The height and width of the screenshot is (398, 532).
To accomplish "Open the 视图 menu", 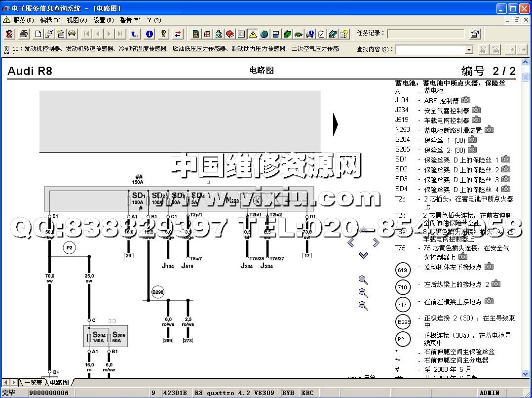I will pos(76,20).
